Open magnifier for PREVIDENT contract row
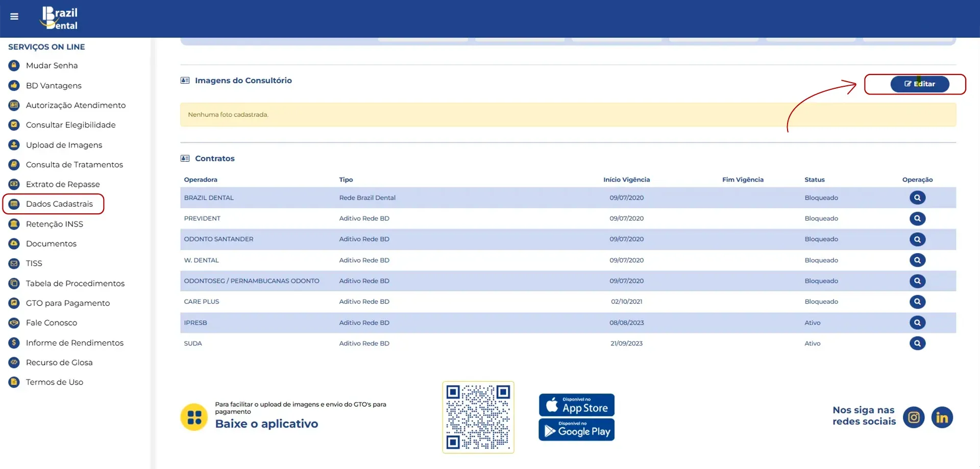 917,219
